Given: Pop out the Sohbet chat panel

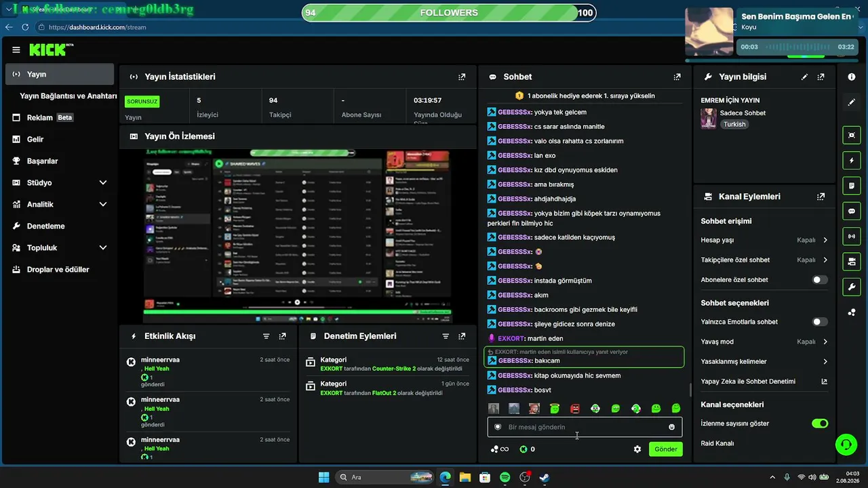Looking at the screenshot, I should click(677, 77).
